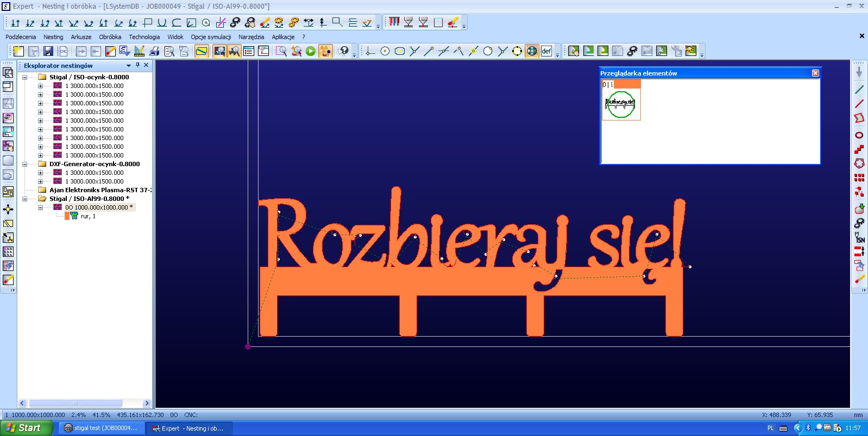This screenshot has height=436, width=868.
Task: Click the PL language indicator in tray
Action: click(x=770, y=428)
